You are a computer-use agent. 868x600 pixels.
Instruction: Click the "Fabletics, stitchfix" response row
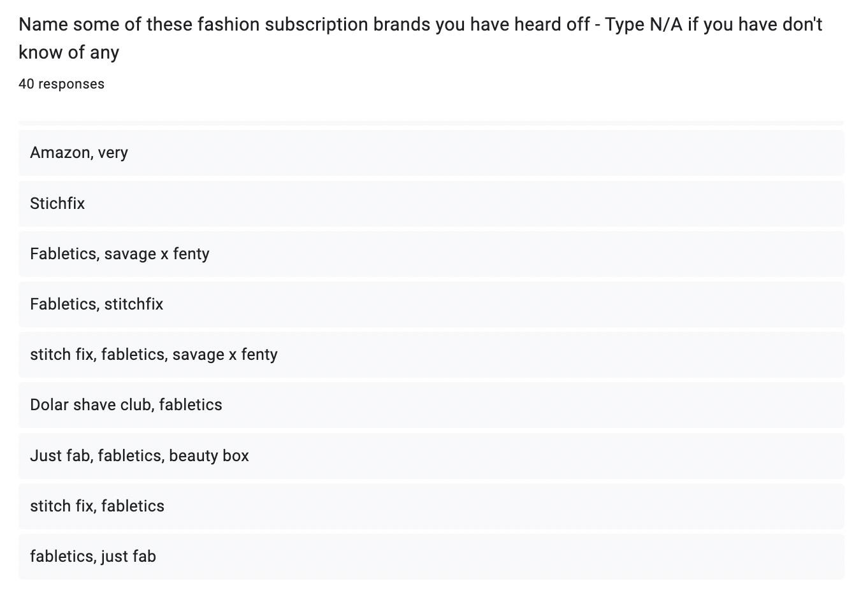[431, 304]
